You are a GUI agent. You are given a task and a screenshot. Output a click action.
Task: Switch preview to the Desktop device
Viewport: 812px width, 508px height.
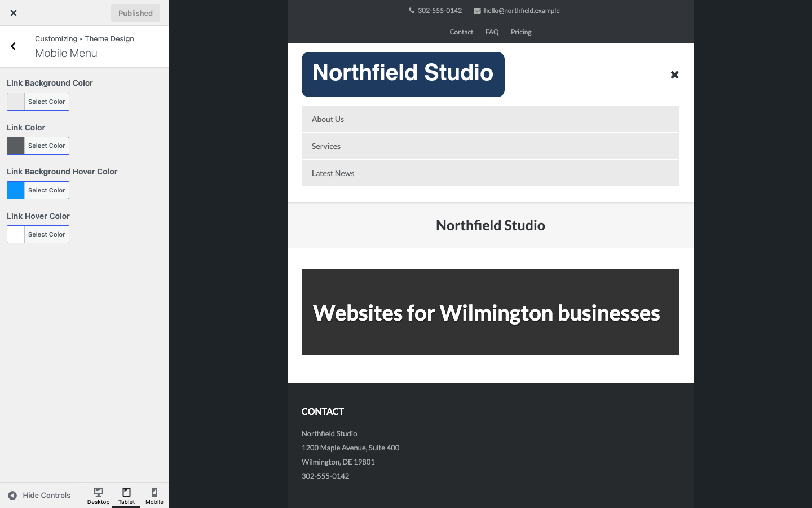(x=98, y=496)
